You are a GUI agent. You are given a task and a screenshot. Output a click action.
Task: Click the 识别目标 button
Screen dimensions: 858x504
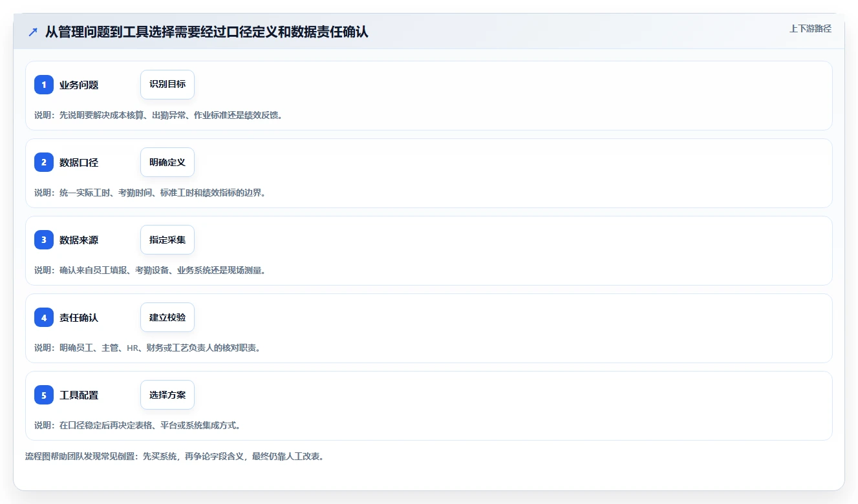pyautogui.click(x=167, y=85)
